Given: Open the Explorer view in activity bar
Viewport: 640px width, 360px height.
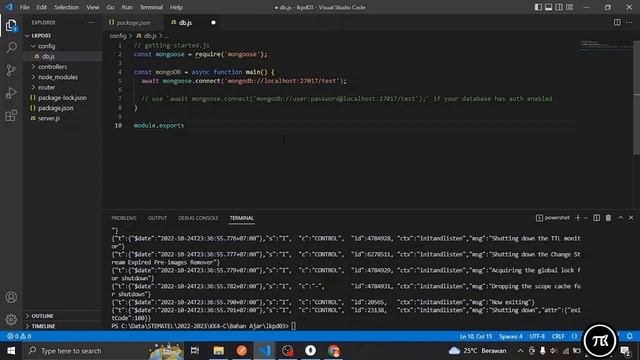Looking at the screenshot, I should 11,25.
